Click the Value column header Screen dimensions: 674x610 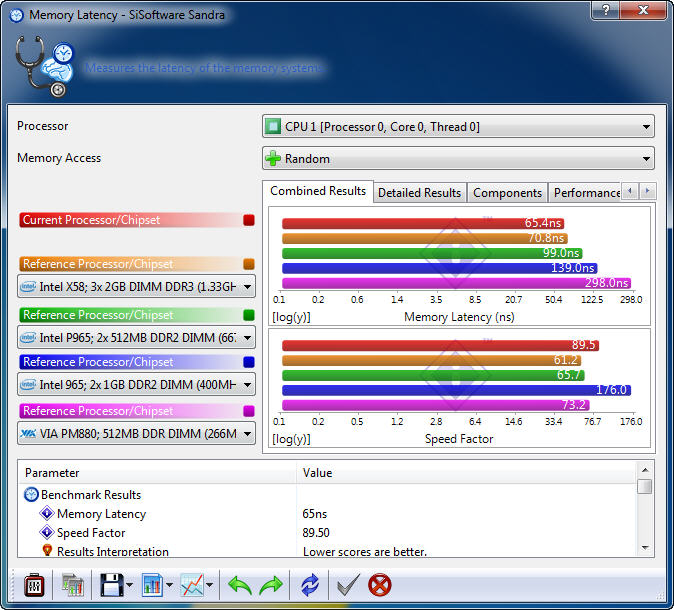(x=466, y=473)
